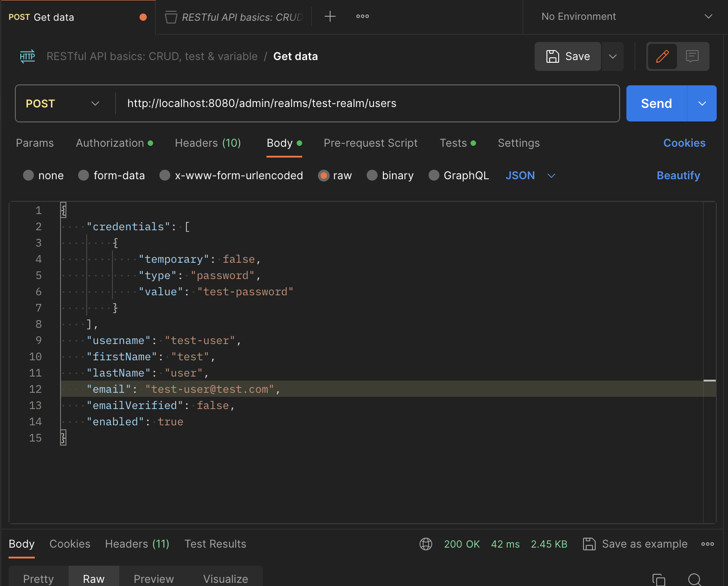Screen dimensions: 728x586
Task: Open more tab options with the three-dot icon
Action: click(x=362, y=16)
